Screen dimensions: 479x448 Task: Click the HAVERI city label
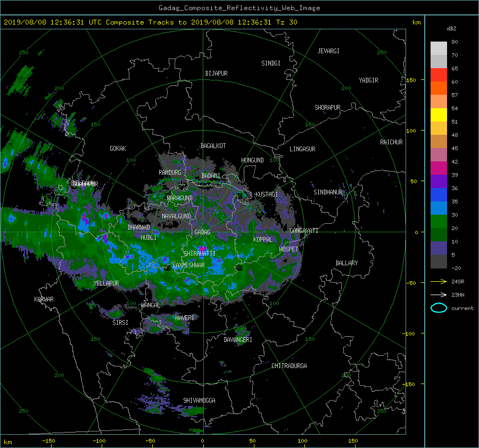click(185, 318)
